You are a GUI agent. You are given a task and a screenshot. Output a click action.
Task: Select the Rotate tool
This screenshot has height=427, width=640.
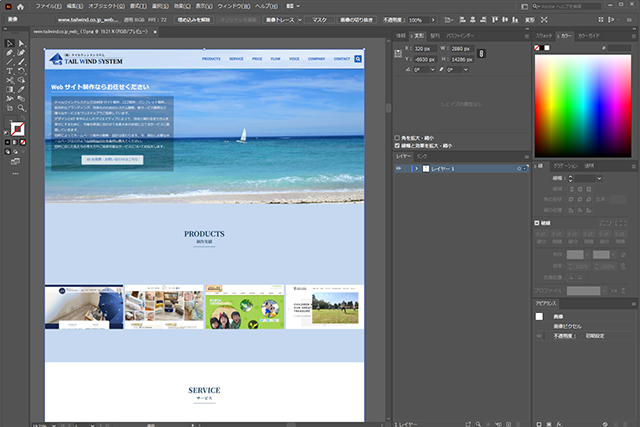[x=21, y=71]
